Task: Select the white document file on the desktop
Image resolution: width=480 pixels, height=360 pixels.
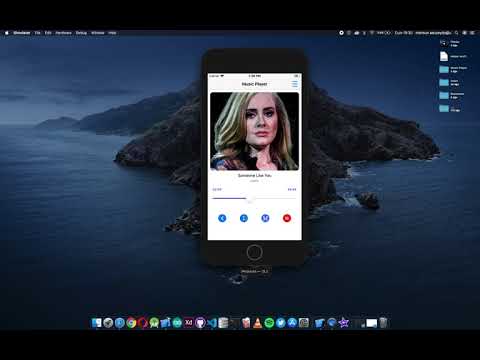Action: tap(444, 56)
